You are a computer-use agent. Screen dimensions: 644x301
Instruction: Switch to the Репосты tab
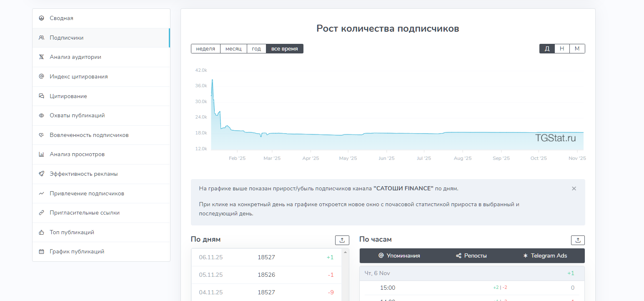[471, 255]
